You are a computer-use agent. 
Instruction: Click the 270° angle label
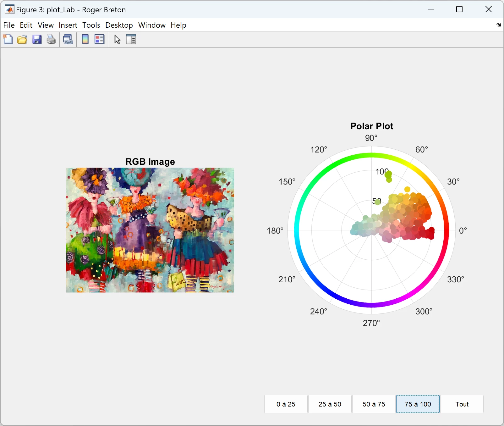pos(371,323)
